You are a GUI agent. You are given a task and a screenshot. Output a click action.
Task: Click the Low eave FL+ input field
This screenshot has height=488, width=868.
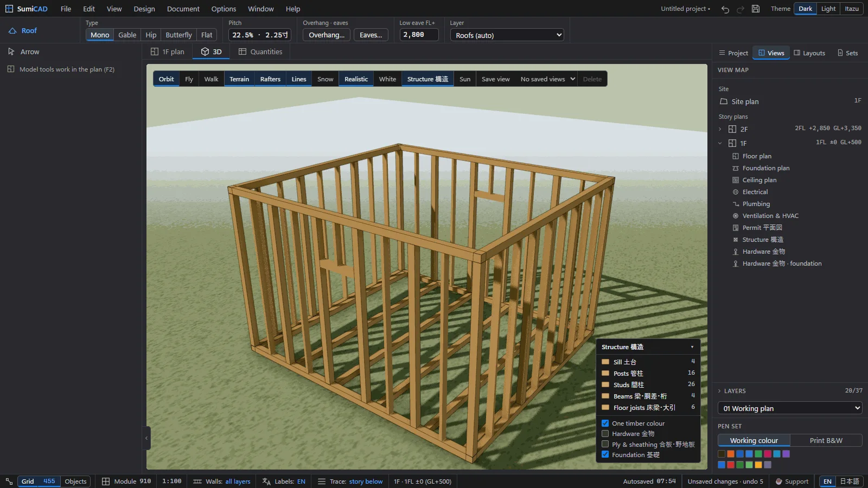point(419,35)
